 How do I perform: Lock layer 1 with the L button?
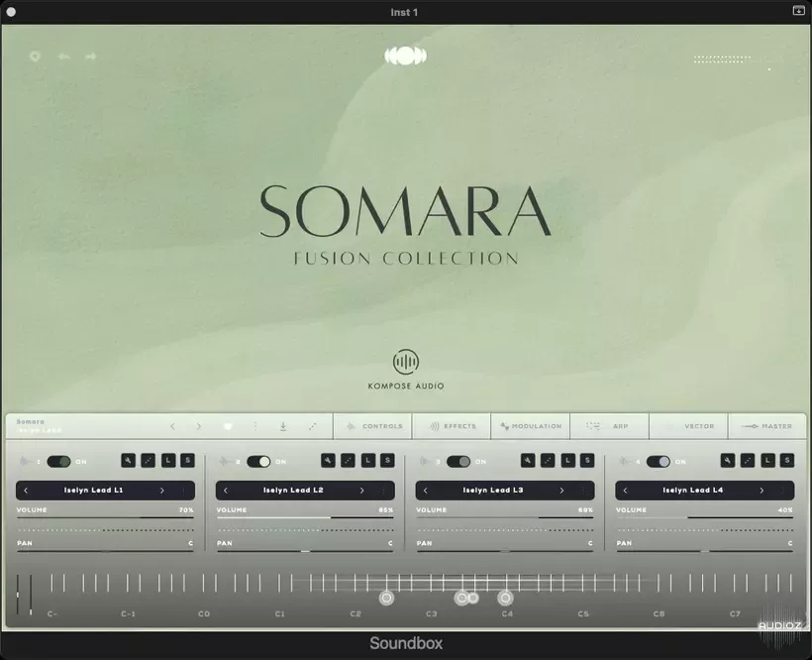click(x=168, y=460)
